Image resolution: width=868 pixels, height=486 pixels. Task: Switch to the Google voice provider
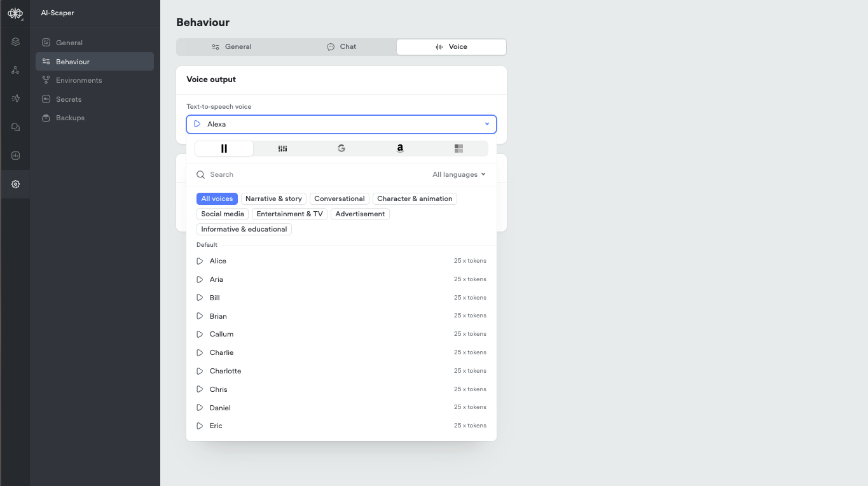click(341, 148)
